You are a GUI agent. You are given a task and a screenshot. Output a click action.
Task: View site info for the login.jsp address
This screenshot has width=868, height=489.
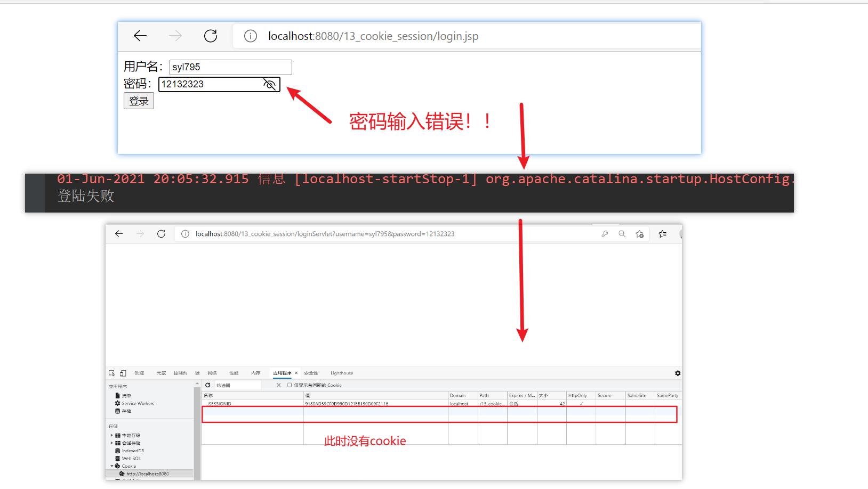click(251, 36)
